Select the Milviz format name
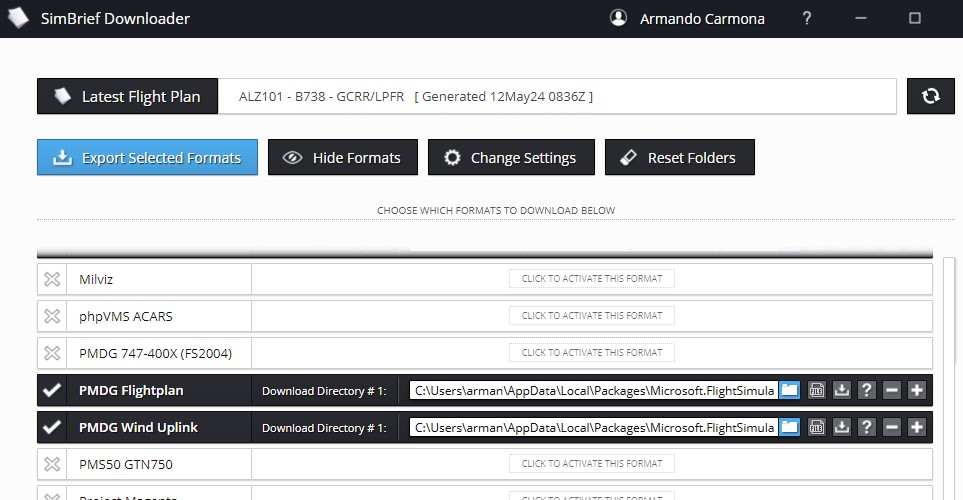 pos(96,279)
